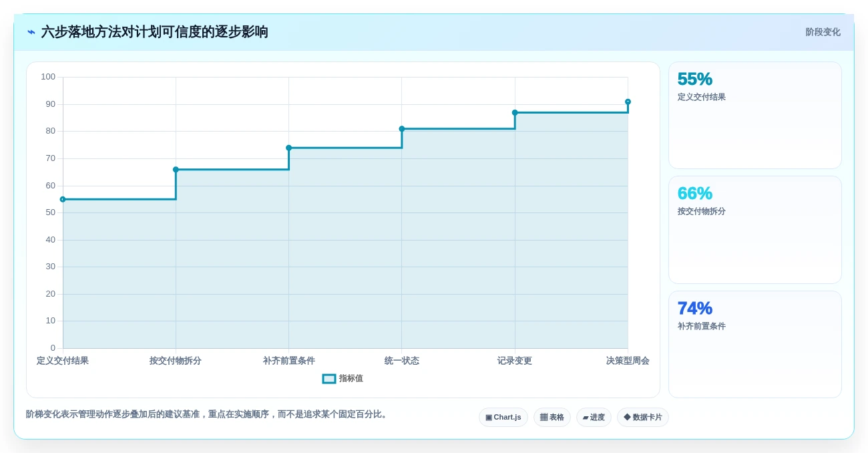The width and height of the screenshot is (868, 453).
Task: Click the 定义交付结果 x-axis label
Action: tap(63, 361)
